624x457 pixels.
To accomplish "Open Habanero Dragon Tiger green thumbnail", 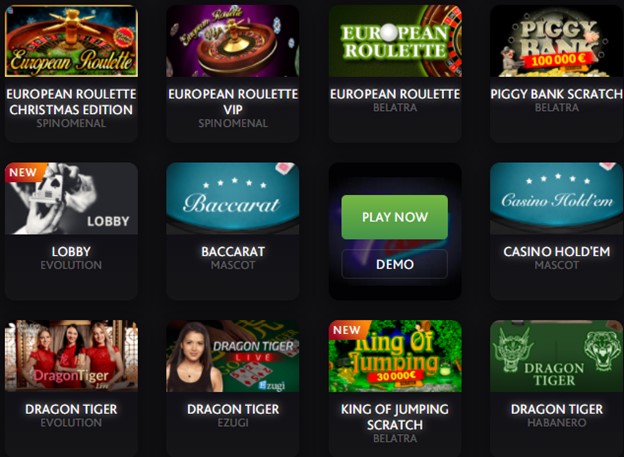I will point(557,356).
